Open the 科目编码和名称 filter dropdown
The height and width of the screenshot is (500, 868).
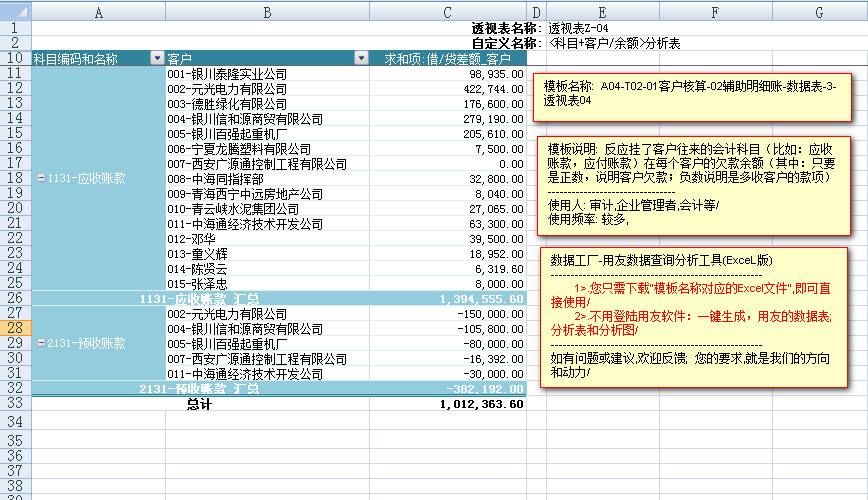[x=156, y=59]
